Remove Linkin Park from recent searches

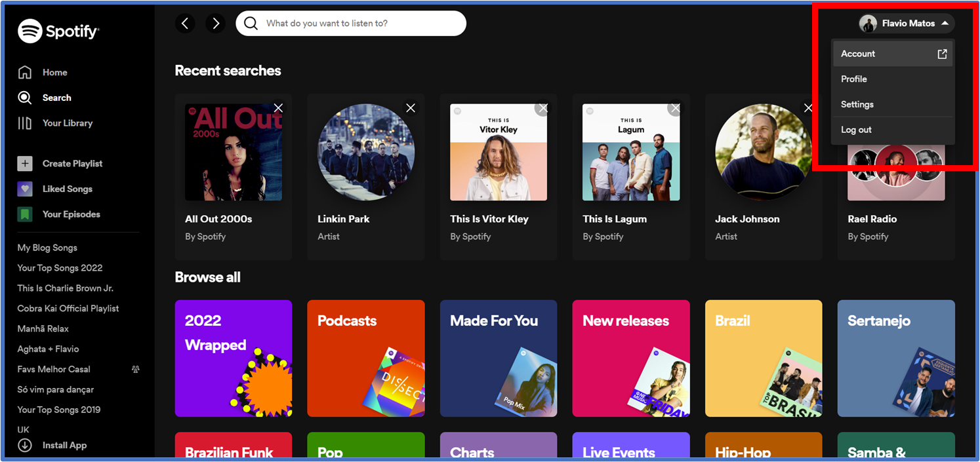pos(411,108)
